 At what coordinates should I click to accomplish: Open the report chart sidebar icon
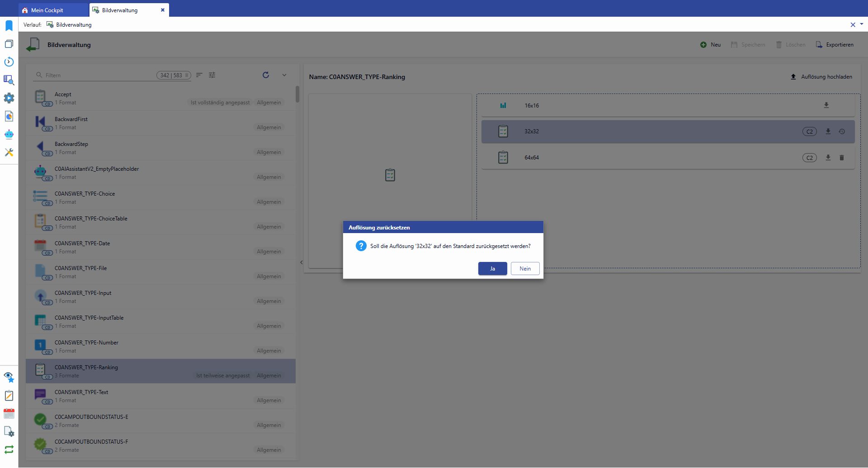(x=9, y=116)
